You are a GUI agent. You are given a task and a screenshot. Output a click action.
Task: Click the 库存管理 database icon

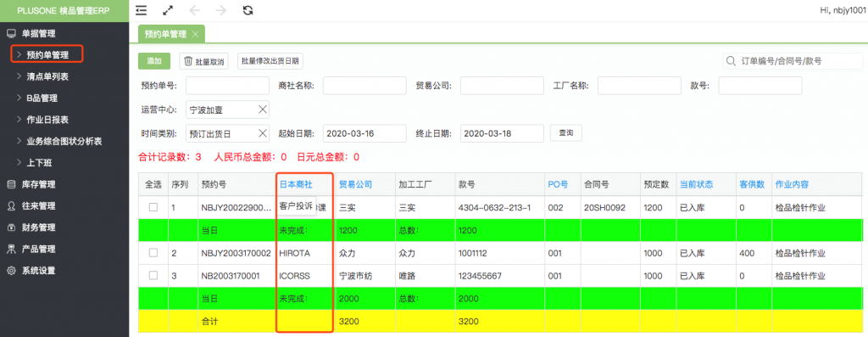[x=10, y=184]
